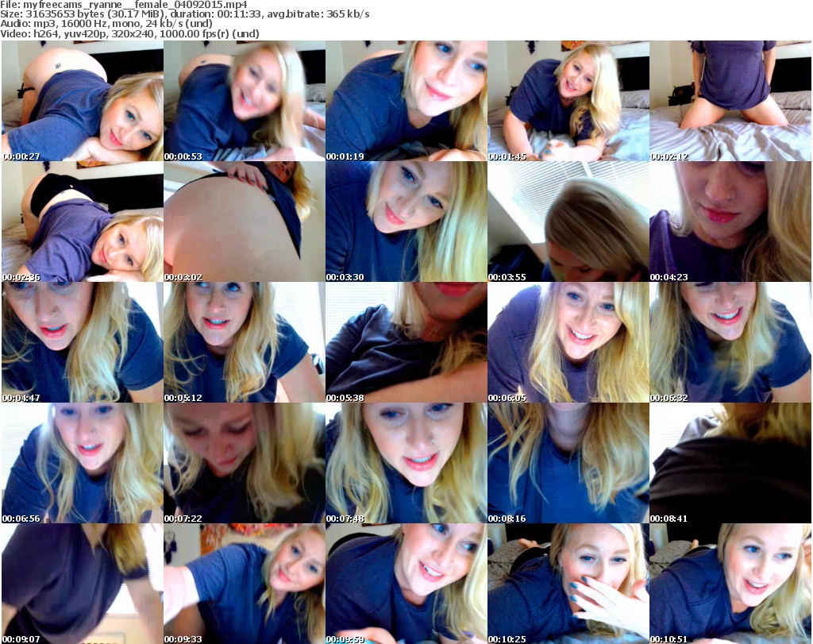Open the thumbnail stamped 00:05:38
Viewport: 813px width, 644px height.
click(406, 343)
